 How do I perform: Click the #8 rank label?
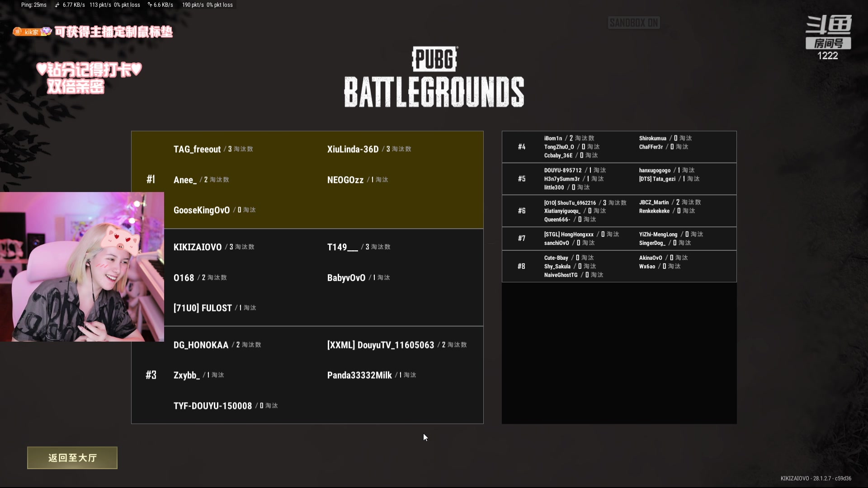tap(522, 267)
